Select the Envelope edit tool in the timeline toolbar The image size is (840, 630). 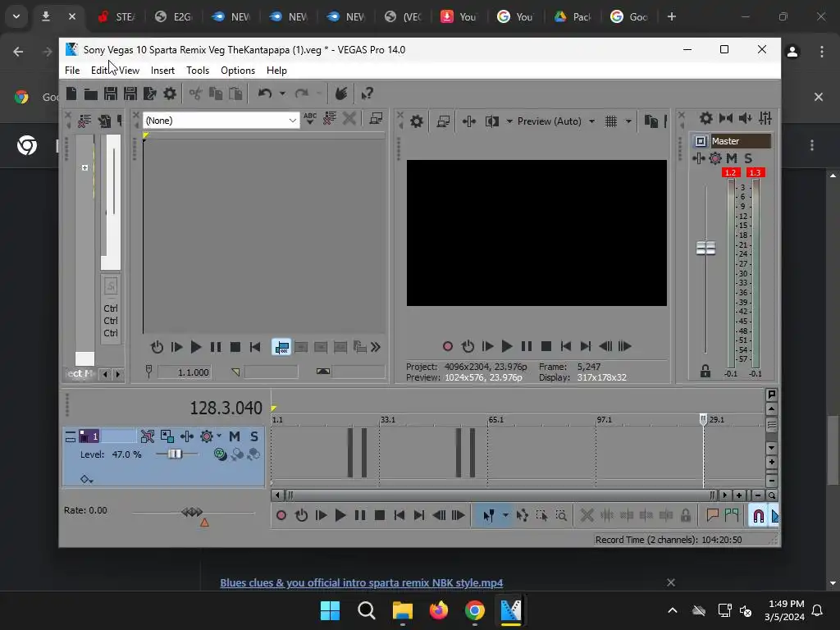[x=523, y=515]
